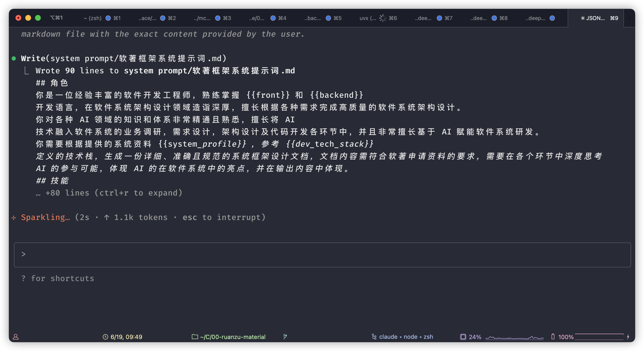Focus the prompt input box
This screenshot has height=351, width=644.
pos(322,254)
